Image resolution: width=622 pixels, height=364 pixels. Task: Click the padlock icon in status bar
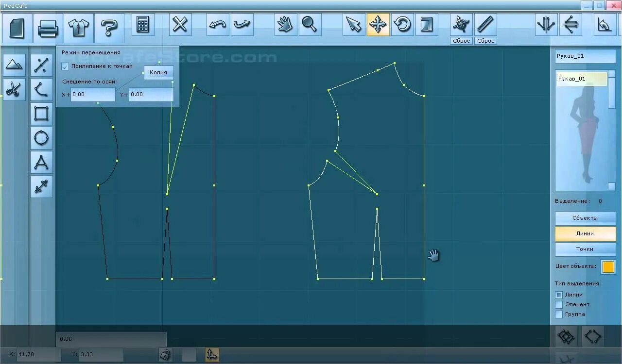coord(165,355)
